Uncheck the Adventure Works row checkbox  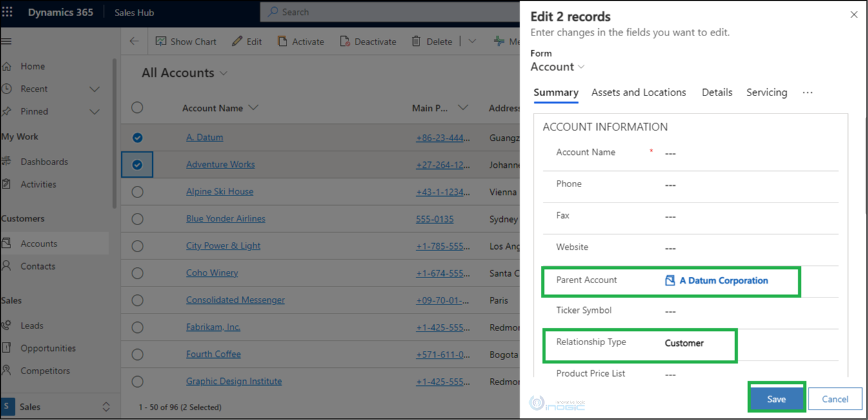click(137, 165)
